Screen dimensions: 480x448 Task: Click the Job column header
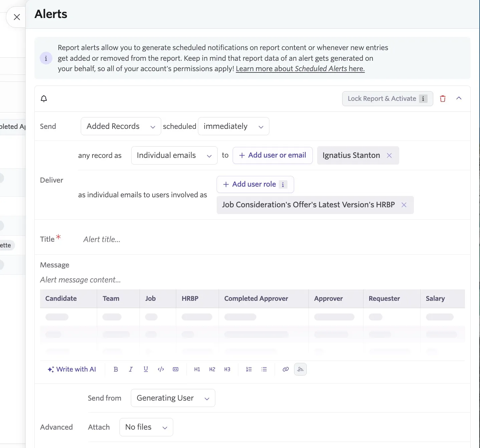click(158, 298)
